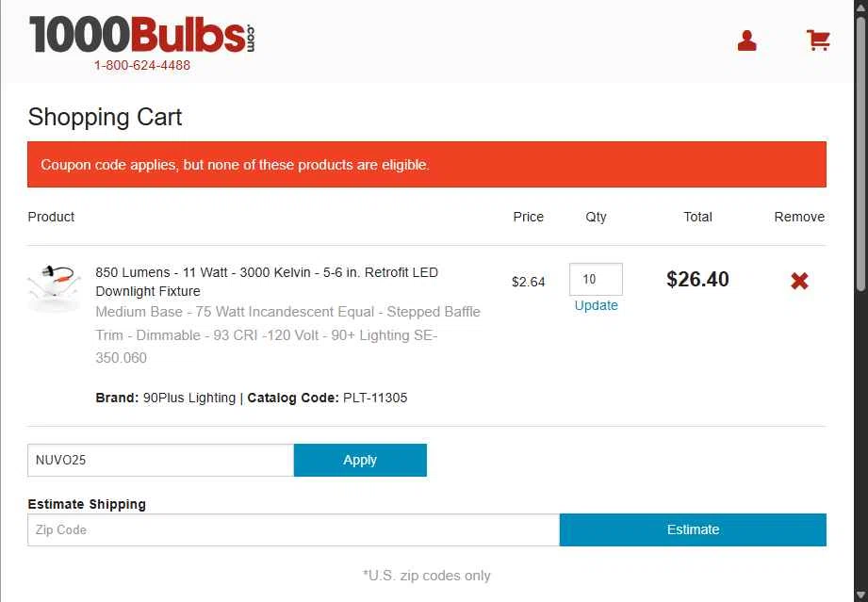
Task: Click the Update quantity link
Action: coord(596,305)
